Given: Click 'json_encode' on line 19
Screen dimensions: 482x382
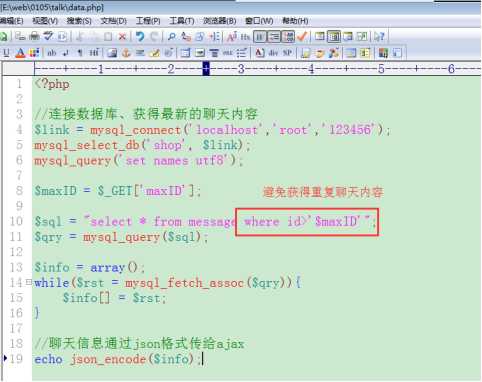Looking at the screenshot, I should [108, 359].
